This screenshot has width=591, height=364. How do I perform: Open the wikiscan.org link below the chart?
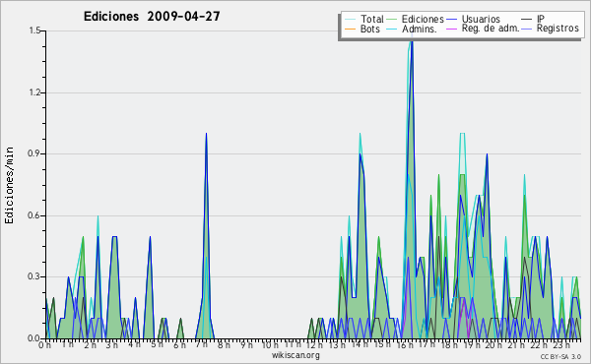coord(295,355)
